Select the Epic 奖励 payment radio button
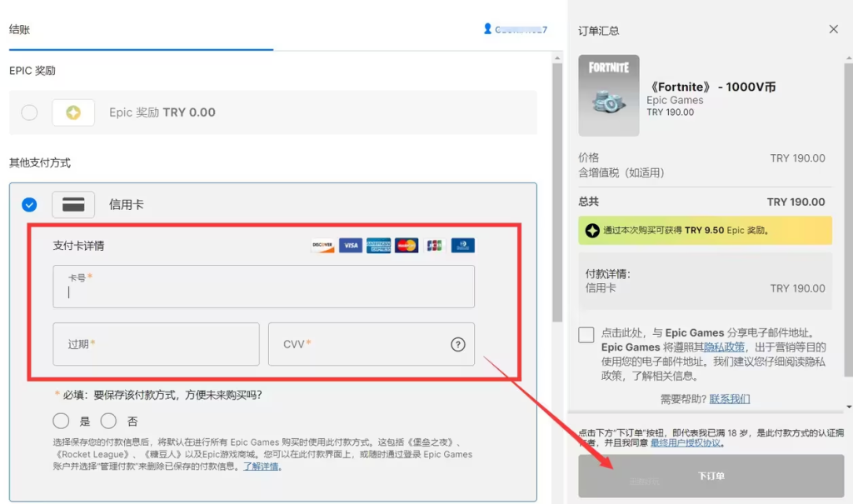Screen dimensions: 853x504 coord(29,112)
